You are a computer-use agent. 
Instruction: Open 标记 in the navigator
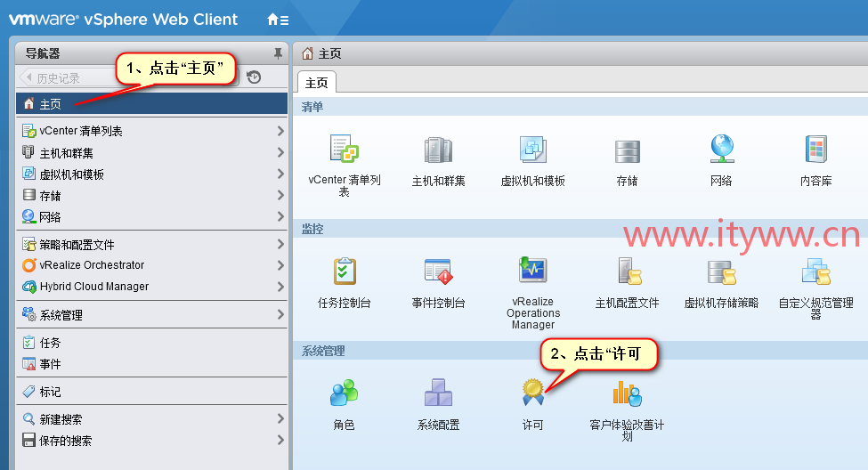coord(151,392)
